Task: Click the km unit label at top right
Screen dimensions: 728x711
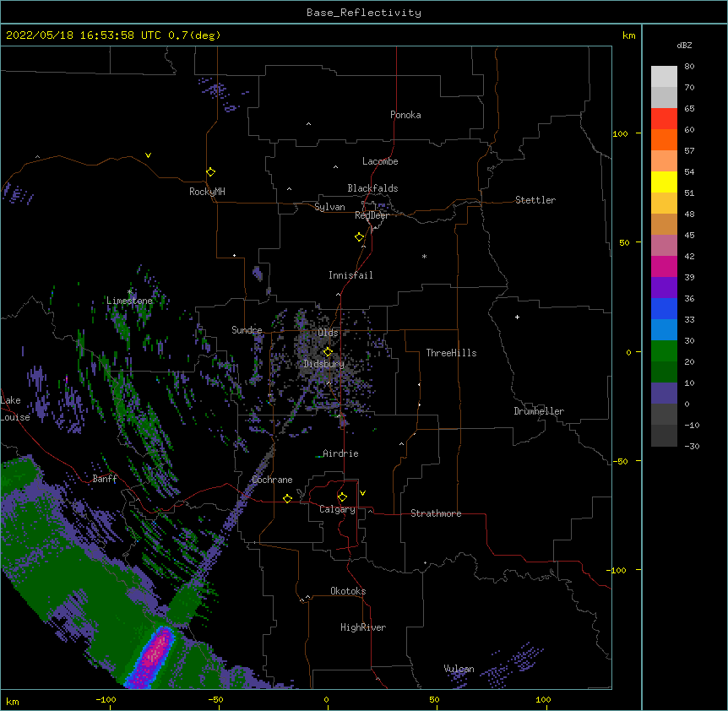Action: (628, 35)
